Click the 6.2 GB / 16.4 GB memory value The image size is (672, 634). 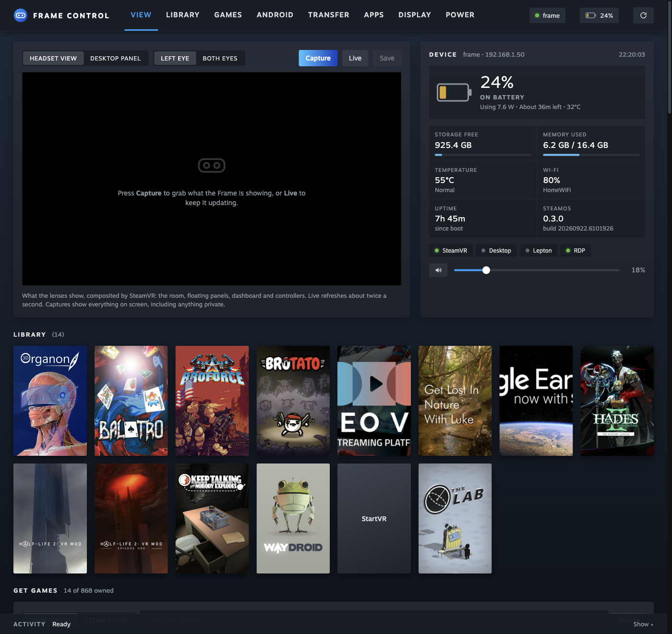tap(576, 145)
